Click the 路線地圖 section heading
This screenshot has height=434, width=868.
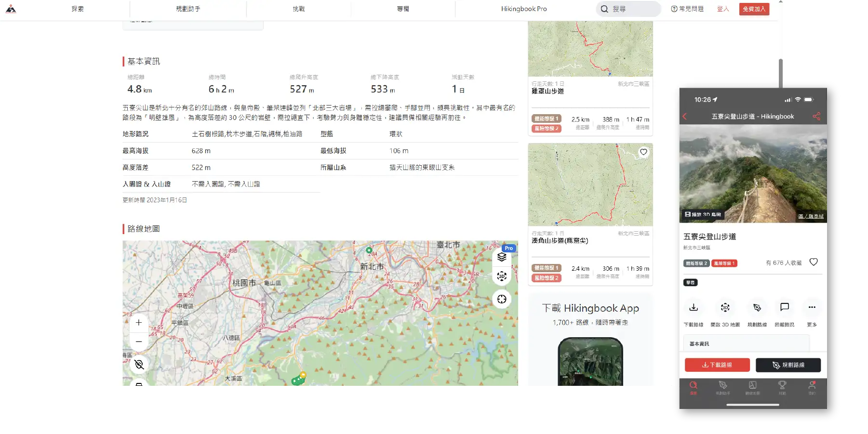pos(144,229)
